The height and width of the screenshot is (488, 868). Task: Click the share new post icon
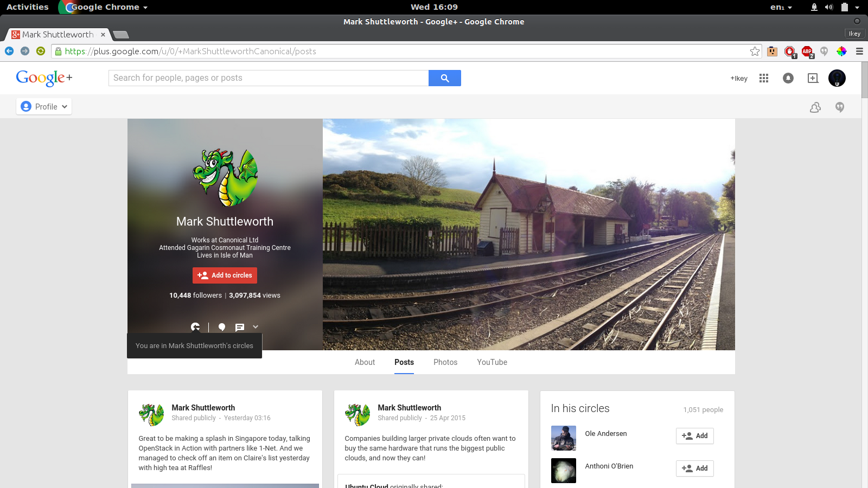click(x=813, y=78)
